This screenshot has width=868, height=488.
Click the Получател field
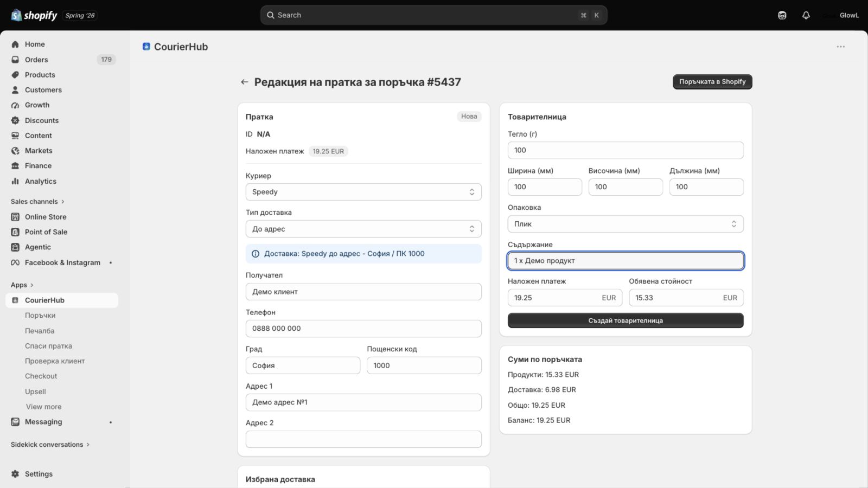(363, 292)
